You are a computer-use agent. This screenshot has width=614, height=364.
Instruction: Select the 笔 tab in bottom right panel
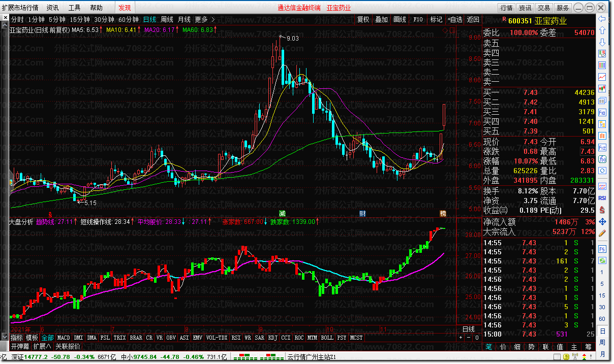[488, 347]
